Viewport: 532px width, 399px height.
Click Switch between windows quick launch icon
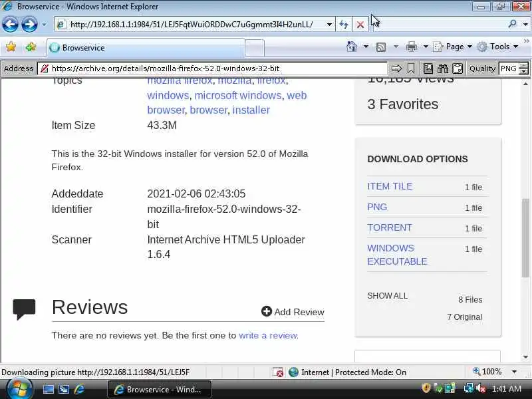click(63, 389)
